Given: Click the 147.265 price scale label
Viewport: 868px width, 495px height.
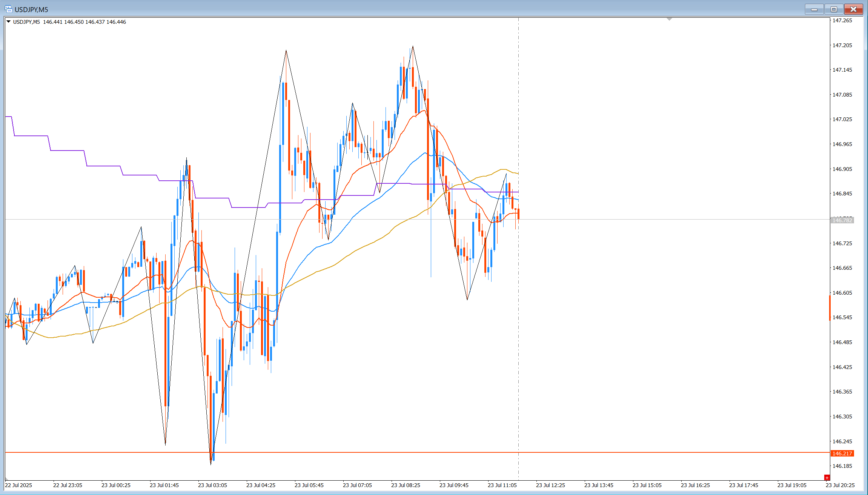Looking at the screenshot, I should 842,20.
